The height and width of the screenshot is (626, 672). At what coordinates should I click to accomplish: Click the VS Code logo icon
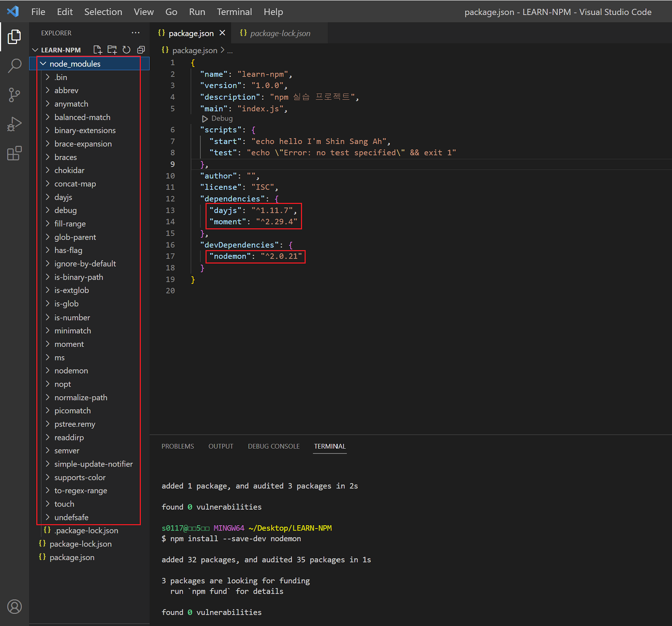pyautogui.click(x=13, y=11)
